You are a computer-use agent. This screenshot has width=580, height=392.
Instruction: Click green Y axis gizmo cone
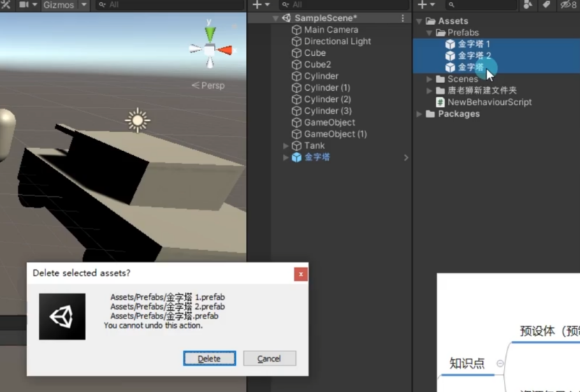[210, 34]
